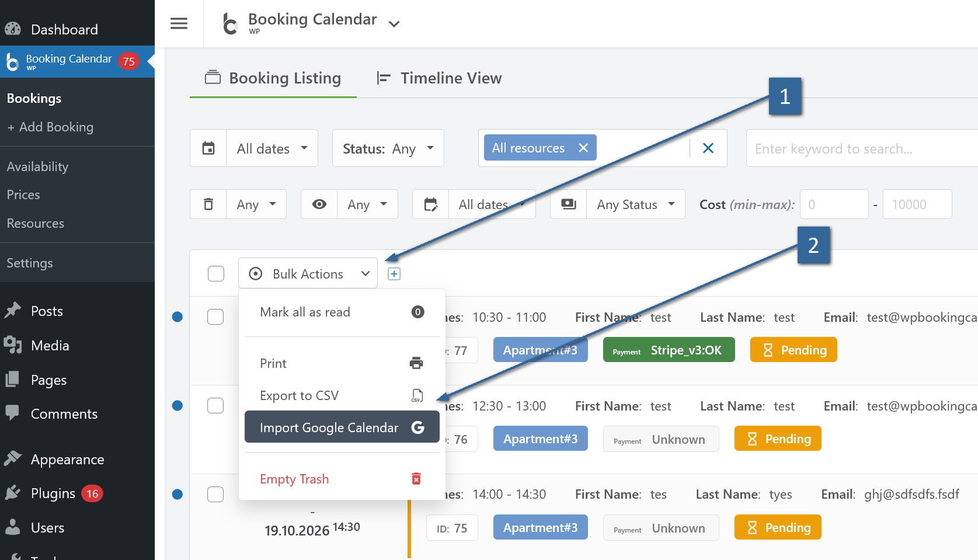Click the CSV file icon in menu
This screenshot has height=560, width=978.
tap(417, 395)
